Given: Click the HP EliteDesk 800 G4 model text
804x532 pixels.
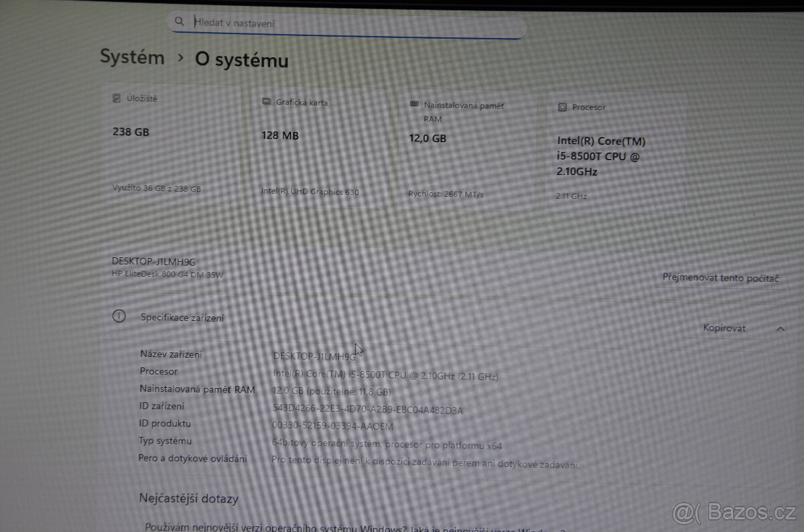Looking at the screenshot, I should click(167, 274).
